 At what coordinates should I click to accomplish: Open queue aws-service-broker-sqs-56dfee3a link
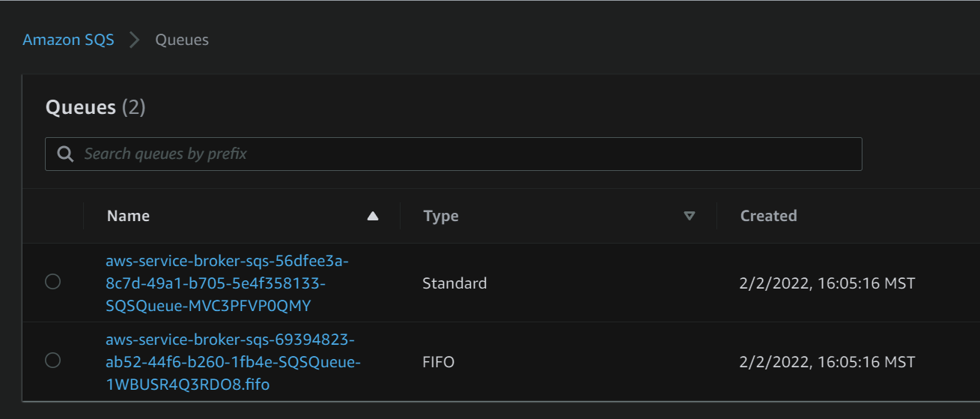coord(227,283)
